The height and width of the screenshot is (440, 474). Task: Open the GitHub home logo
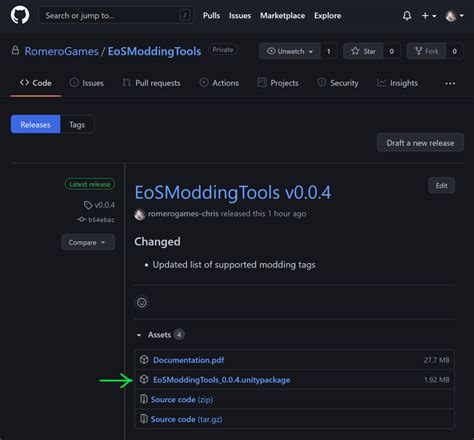(x=20, y=15)
